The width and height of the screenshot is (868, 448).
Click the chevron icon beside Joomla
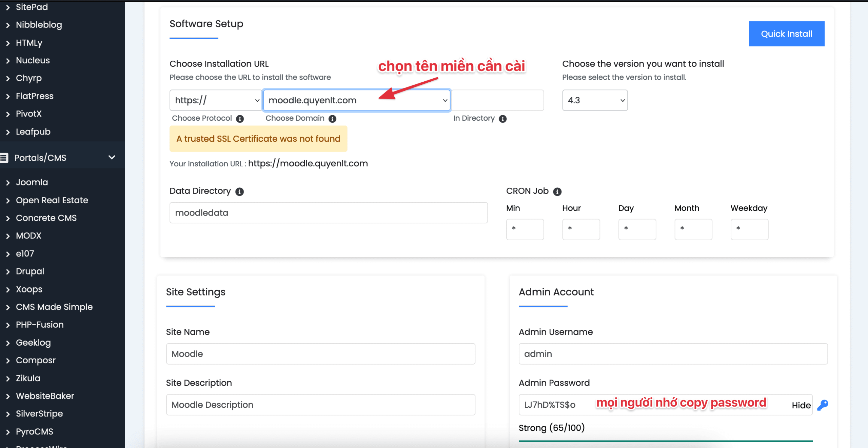pyautogui.click(x=8, y=183)
